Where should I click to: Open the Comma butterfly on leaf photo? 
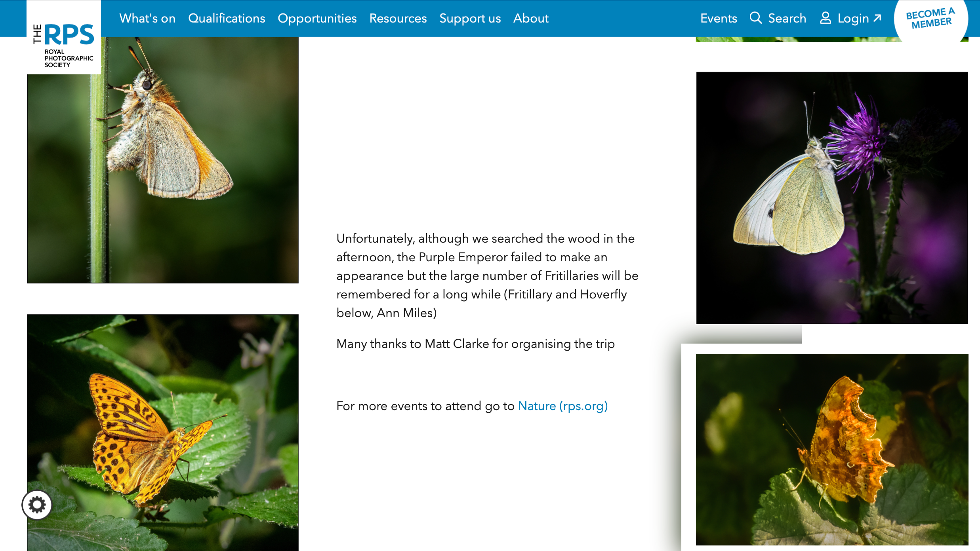pos(832,450)
